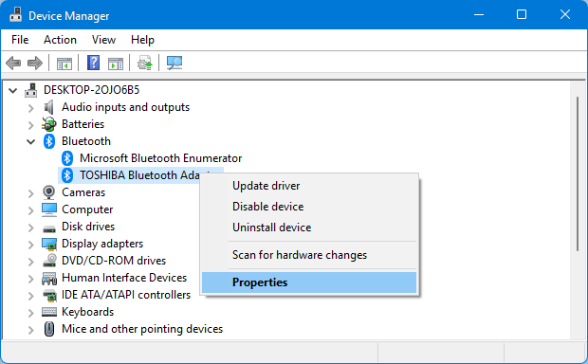588x364 pixels.
Task: Open the Help menu
Action: (142, 40)
